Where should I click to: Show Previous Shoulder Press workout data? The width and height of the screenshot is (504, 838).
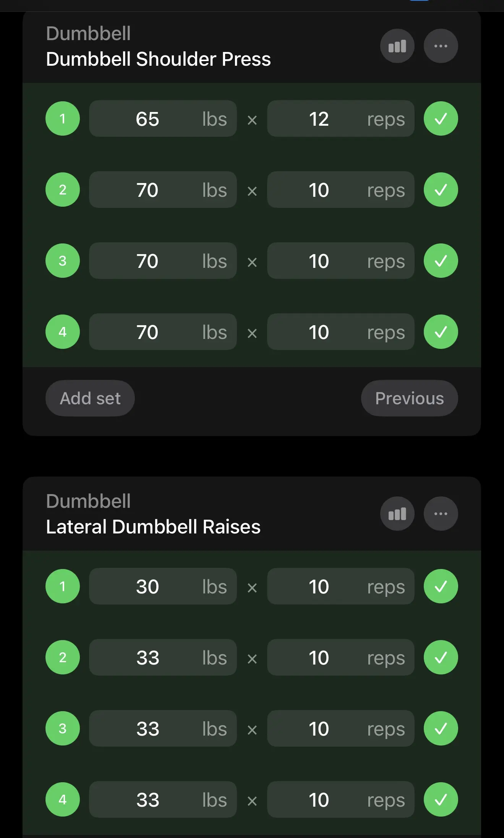[409, 399]
